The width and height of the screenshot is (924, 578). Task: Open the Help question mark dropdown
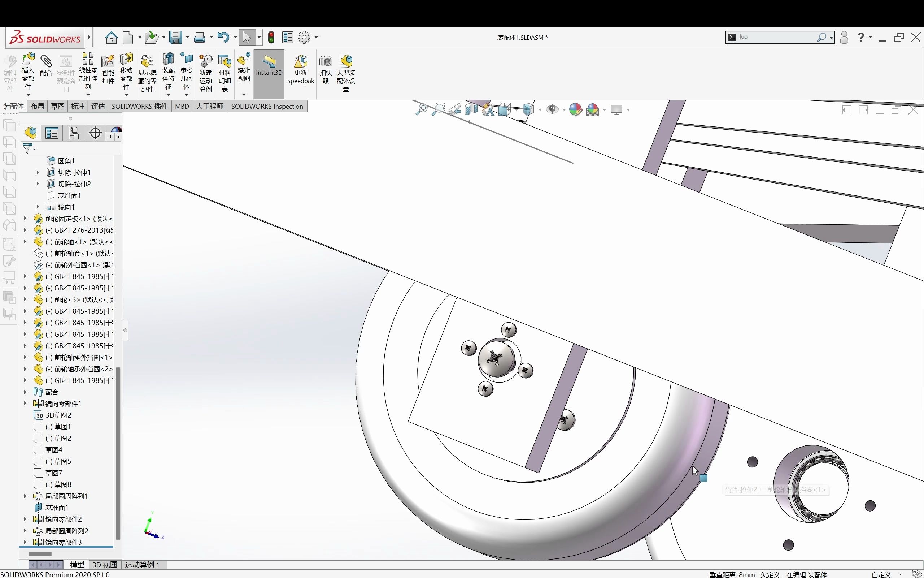click(870, 37)
